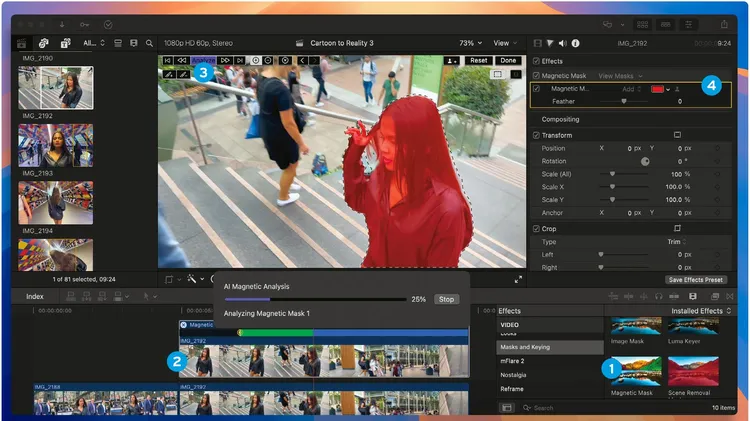The width and height of the screenshot is (750, 421).
Task: Open the Info inspector icon
Action: point(575,43)
